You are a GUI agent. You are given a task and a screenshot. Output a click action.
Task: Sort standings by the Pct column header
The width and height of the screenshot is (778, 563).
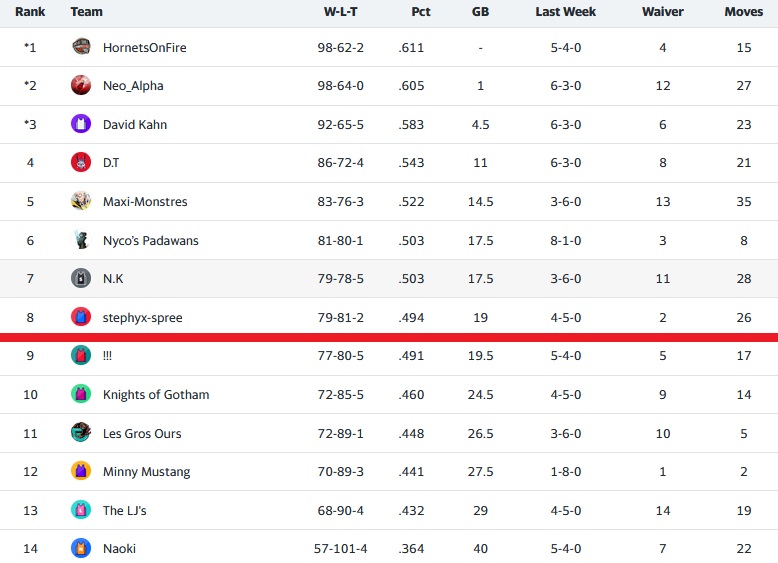click(x=421, y=12)
